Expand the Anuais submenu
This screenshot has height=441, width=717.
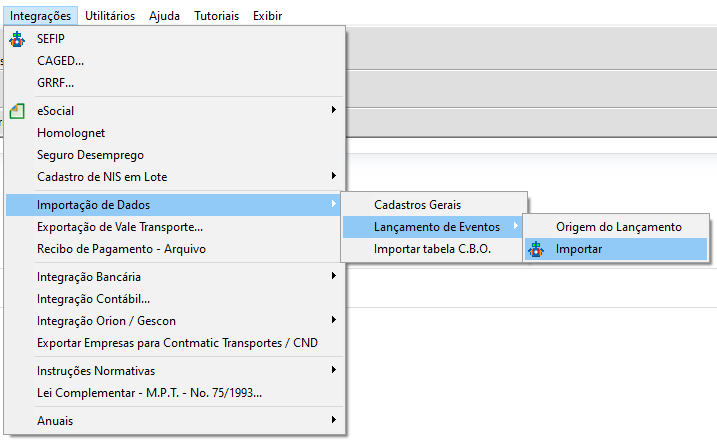(x=333, y=421)
